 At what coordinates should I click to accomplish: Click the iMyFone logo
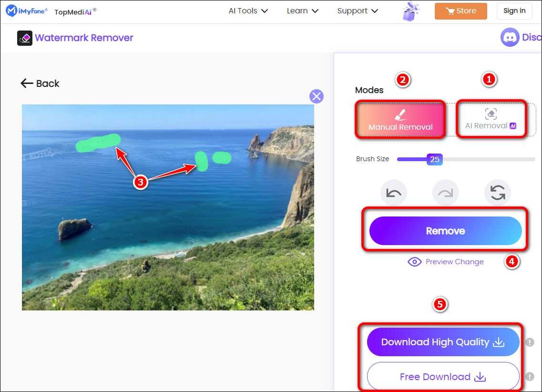click(x=27, y=11)
